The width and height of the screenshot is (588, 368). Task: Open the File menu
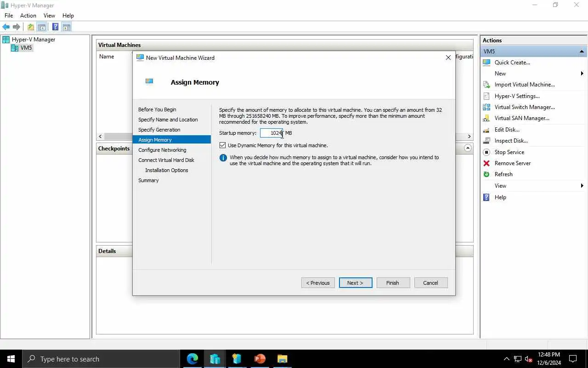pyautogui.click(x=9, y=16)
